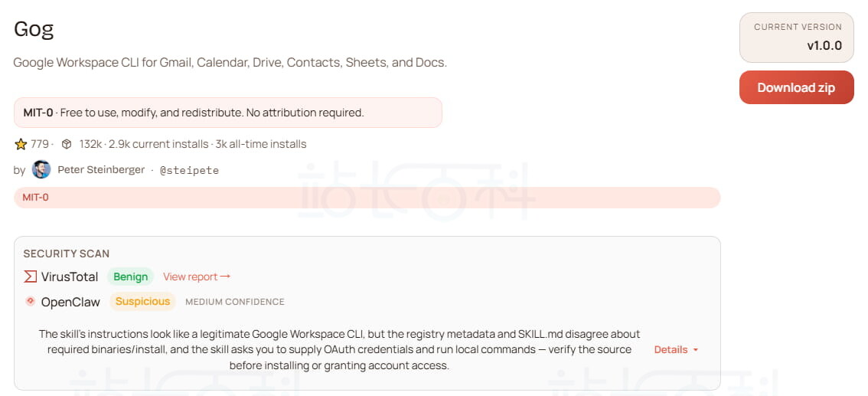
Task: Select the pink MIT-0 license tag bar
Action: click(x=367, y=198)
